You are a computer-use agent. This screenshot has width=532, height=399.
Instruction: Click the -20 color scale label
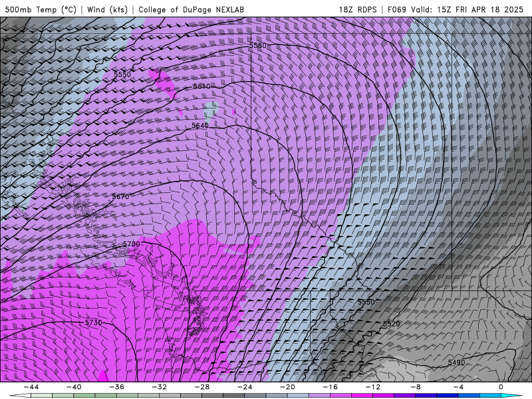(x=287, y=387)
